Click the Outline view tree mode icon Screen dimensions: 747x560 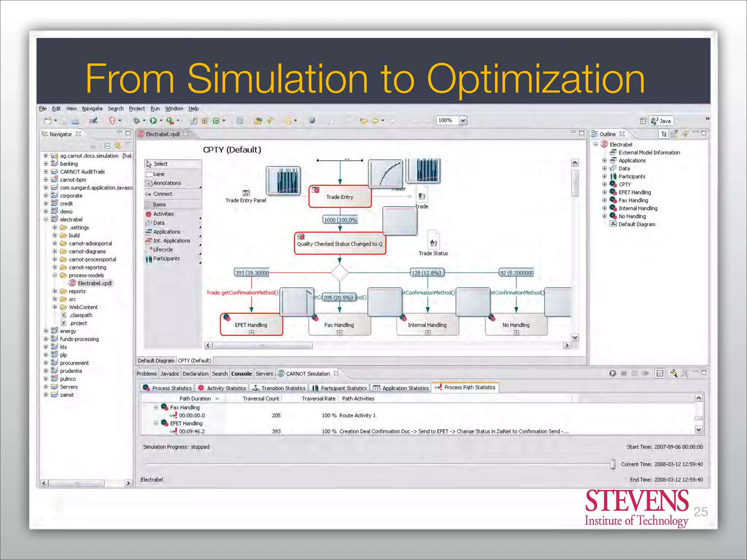[664, 134]
